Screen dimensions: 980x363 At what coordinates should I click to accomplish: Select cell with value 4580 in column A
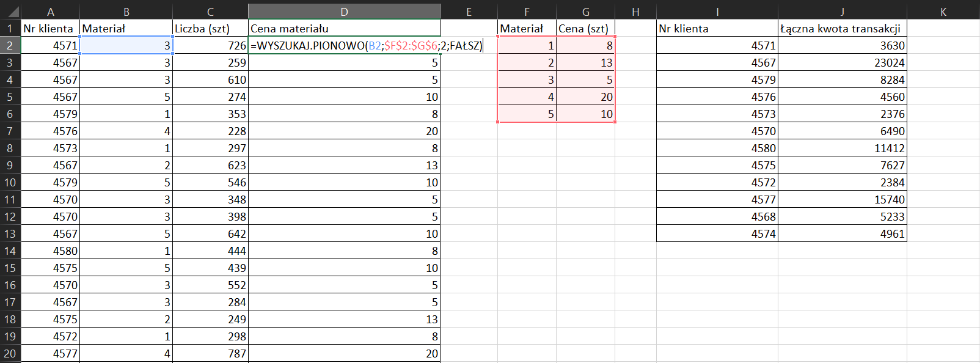click(51, 251)
